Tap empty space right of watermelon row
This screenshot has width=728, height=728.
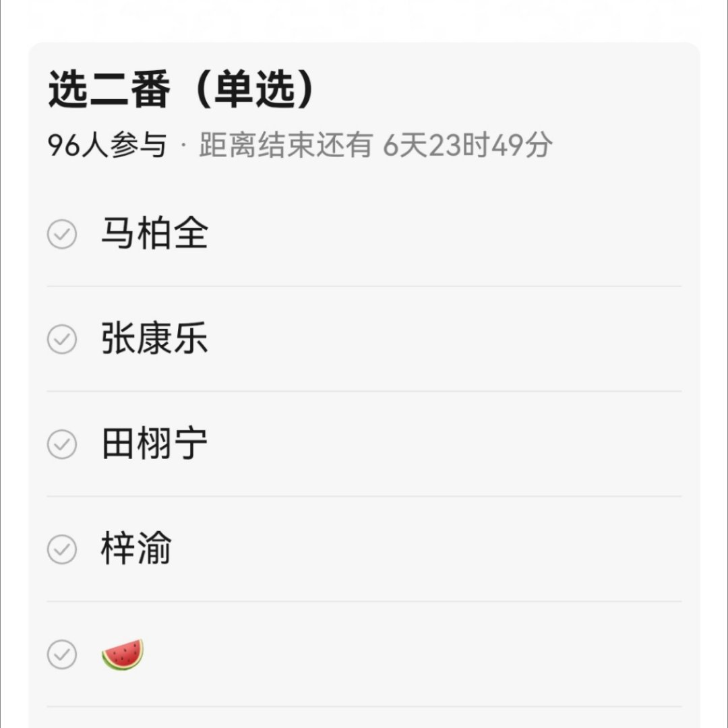[413, 654]
